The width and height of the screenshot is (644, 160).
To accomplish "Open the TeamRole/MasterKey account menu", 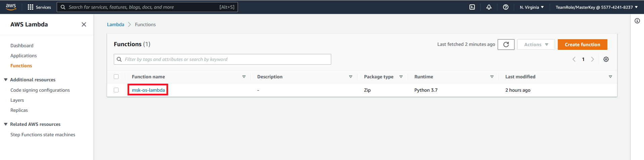I will (597, 7).
